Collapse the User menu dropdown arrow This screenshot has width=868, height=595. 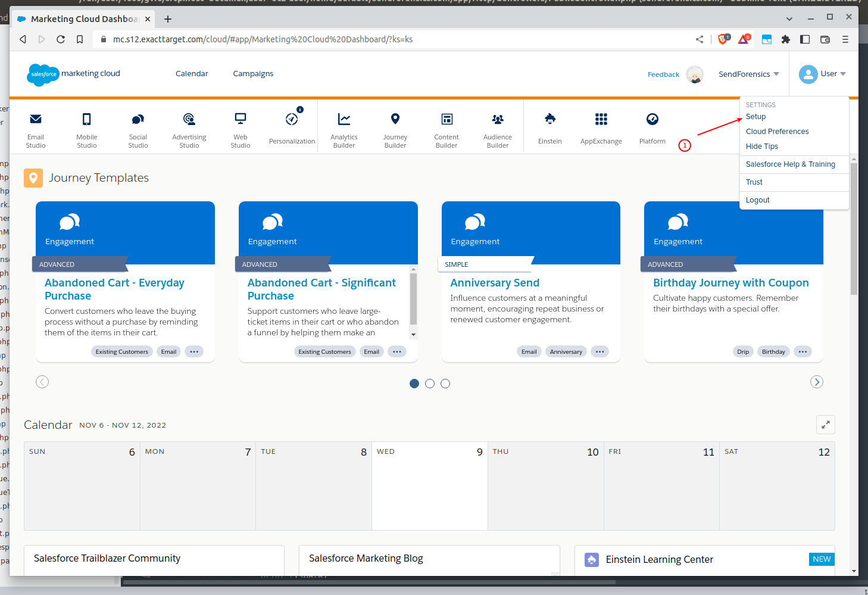pos(843,74)
